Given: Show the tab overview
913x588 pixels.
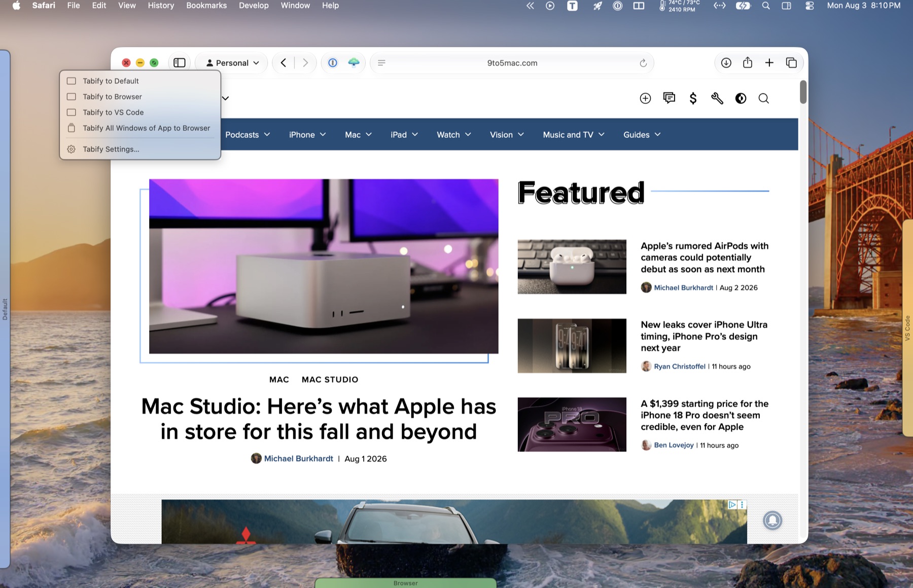Looking at the screenshot, I should [791, 63].
